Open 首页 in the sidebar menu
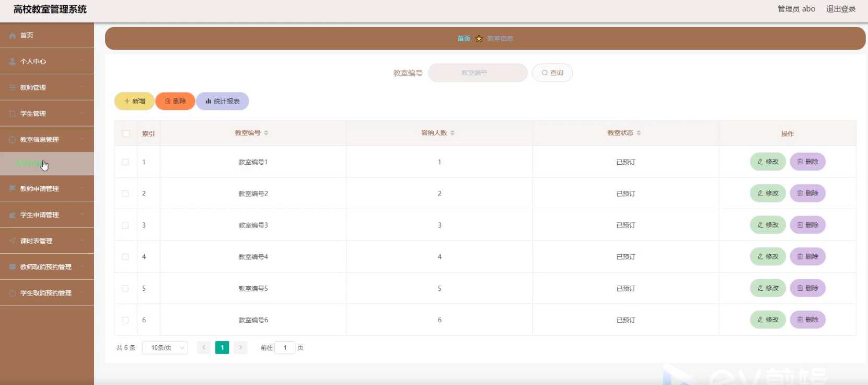This screenshot has width=868, height=385. (47, 36)
